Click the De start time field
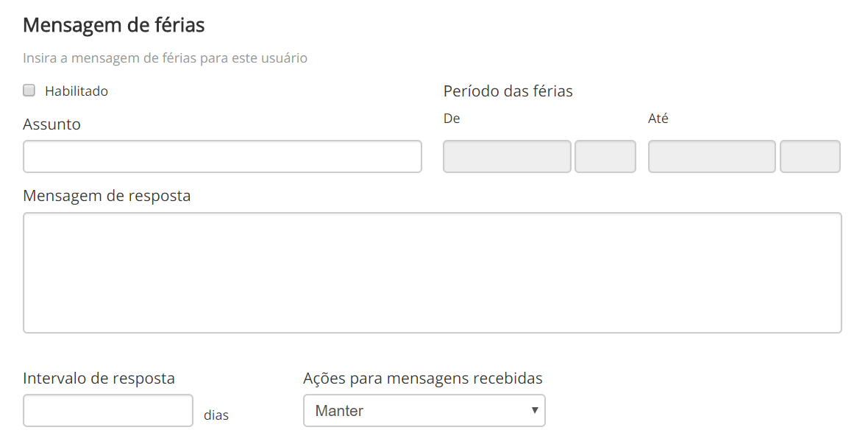 pyautogui.click(x=605, y=156)
